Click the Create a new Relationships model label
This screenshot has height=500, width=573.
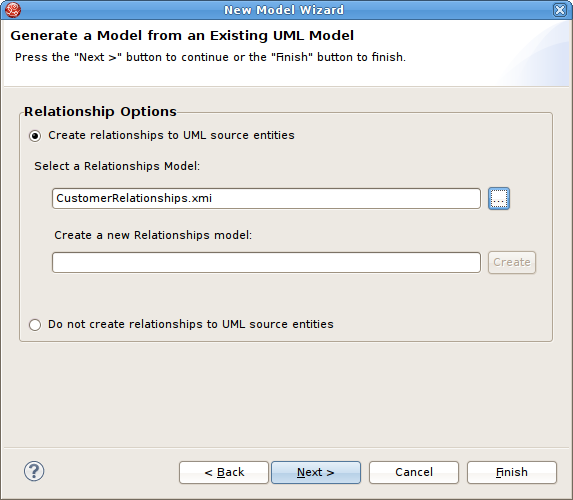click(153, 235)
